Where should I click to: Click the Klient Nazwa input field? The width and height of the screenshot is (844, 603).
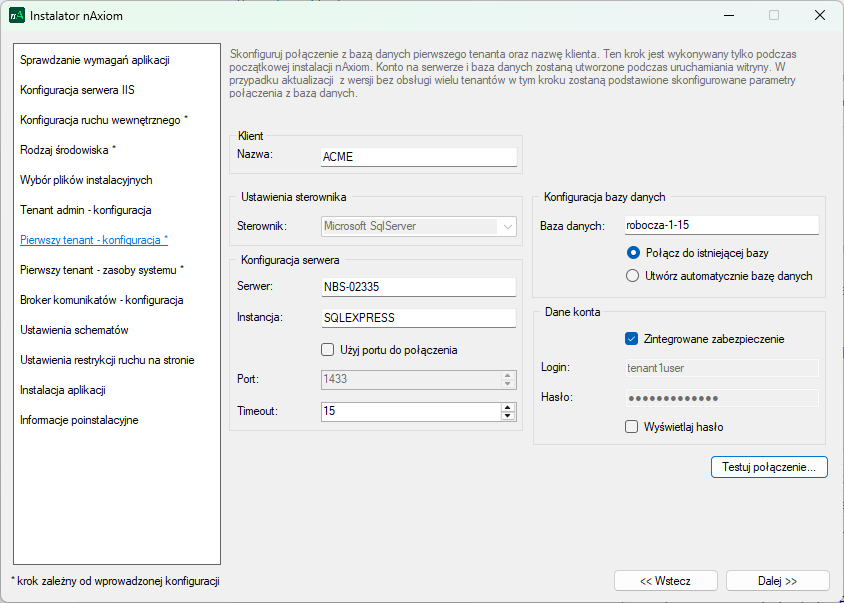pyautogui.click(x=417, y=156)
